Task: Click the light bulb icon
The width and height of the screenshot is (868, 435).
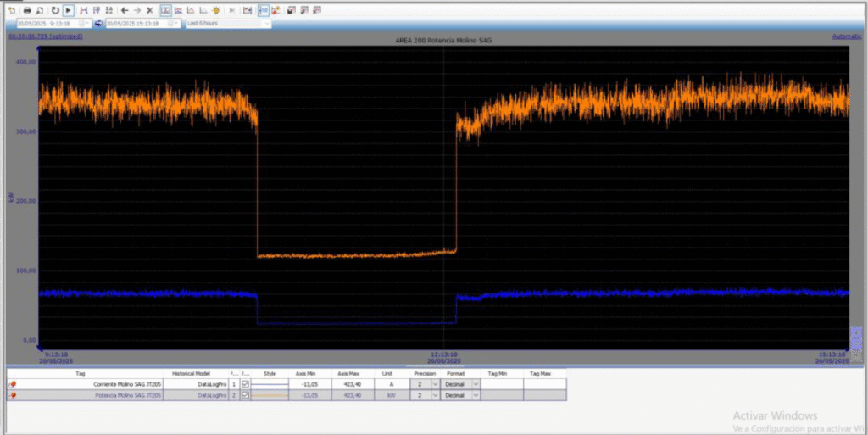Action: click(x=216, y=10)
